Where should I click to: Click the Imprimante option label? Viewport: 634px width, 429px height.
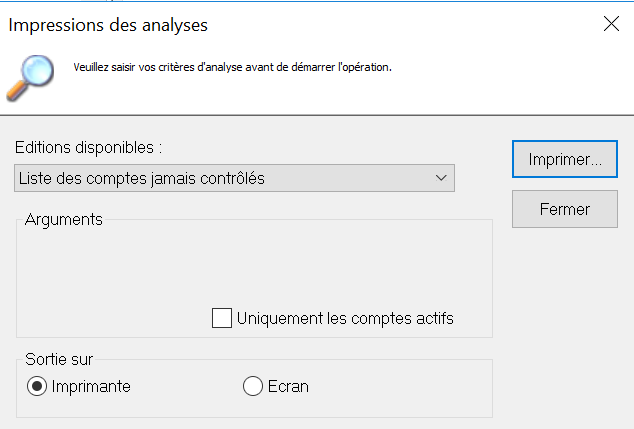(91, 386)
